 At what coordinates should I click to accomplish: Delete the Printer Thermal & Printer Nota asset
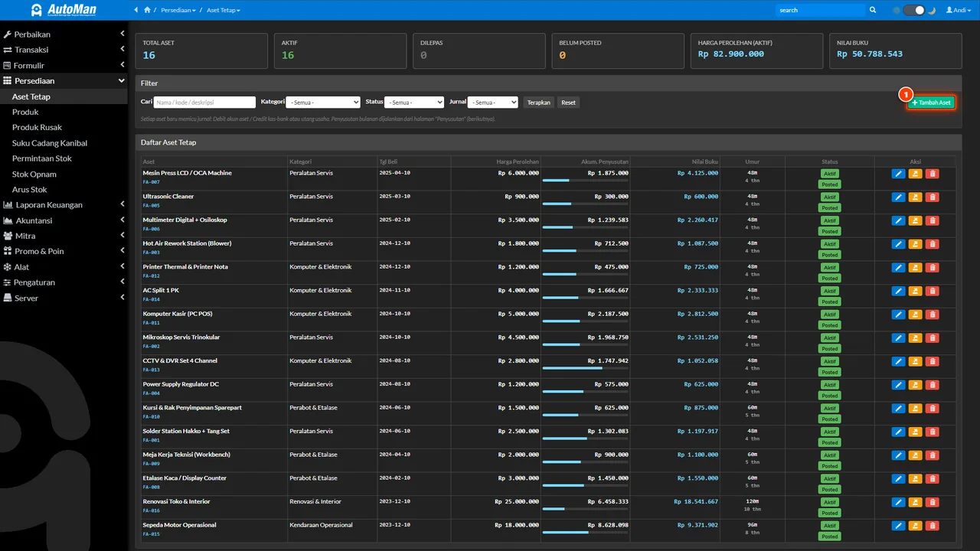(932, 268)
